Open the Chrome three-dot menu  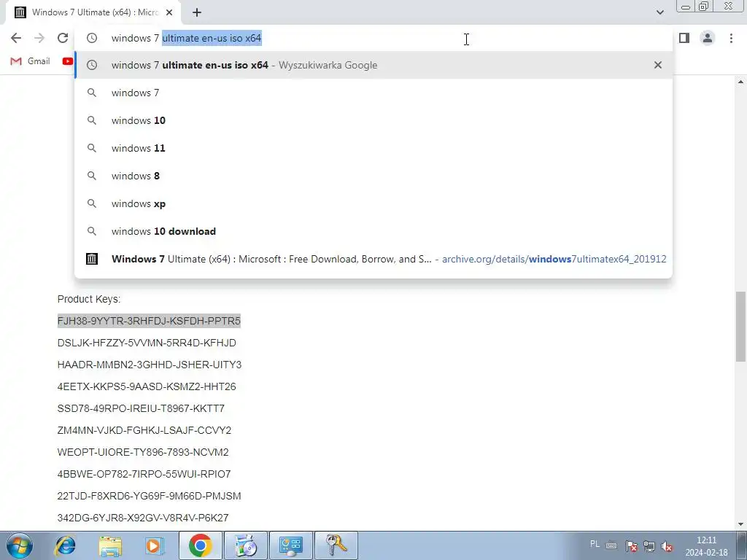(731, 38)
